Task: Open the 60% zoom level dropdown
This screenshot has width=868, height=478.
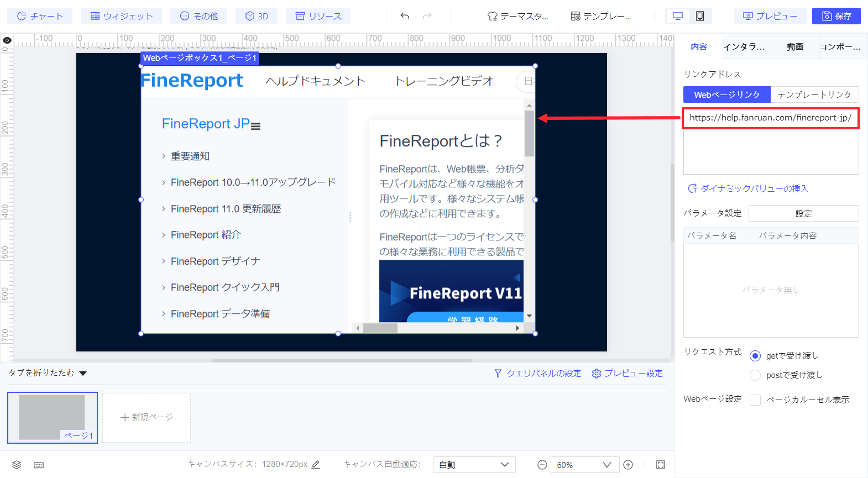Action: click(585, 465)
